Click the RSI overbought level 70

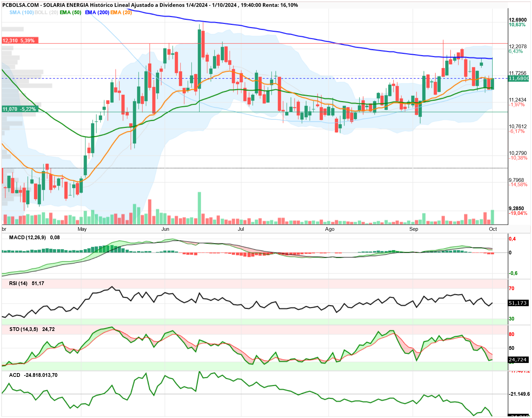pyautogui.click(x=511, y=288)
